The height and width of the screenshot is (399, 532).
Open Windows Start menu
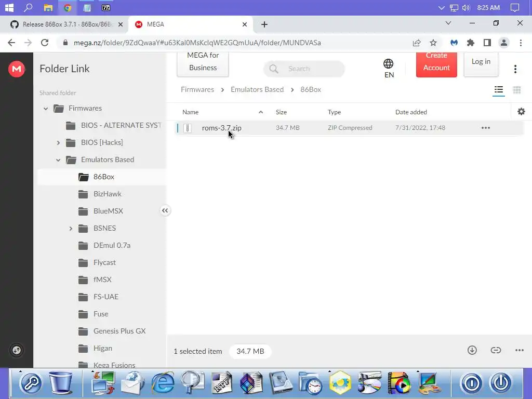pyautogui.click(x=9, y=7)
